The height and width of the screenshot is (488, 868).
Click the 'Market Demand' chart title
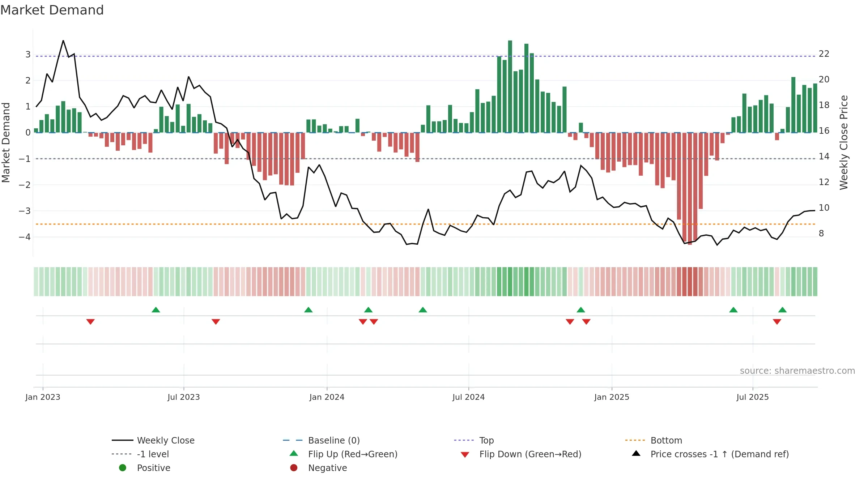coord(52,10)
